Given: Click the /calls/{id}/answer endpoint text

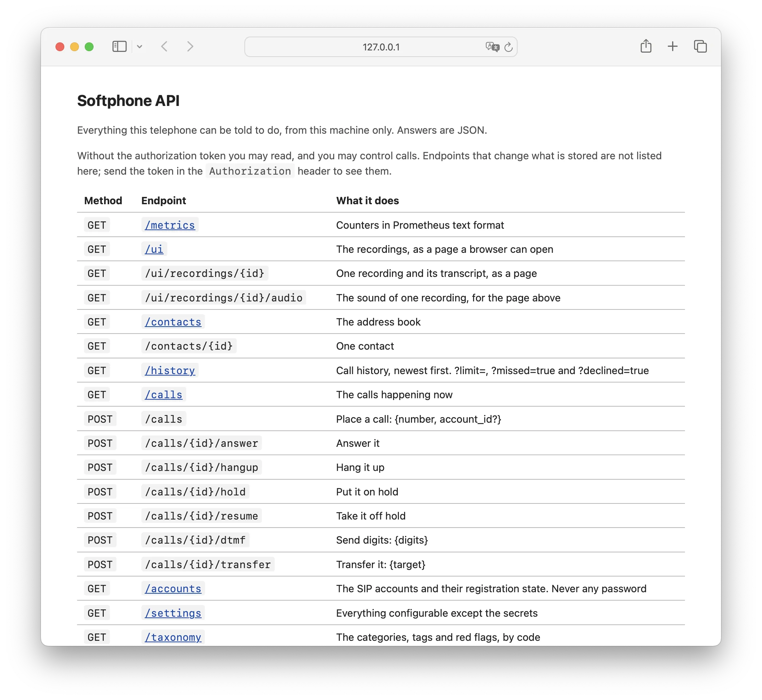Looking at the screenshot, I should pyautogui.click(x=202, y=443).
